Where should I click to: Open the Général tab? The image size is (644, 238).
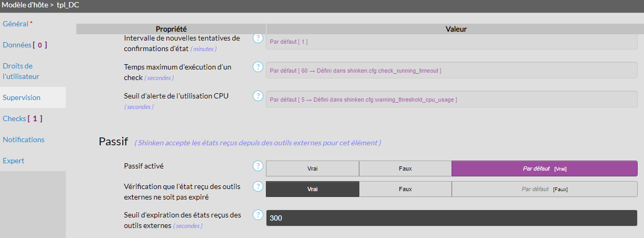(16, 24)
